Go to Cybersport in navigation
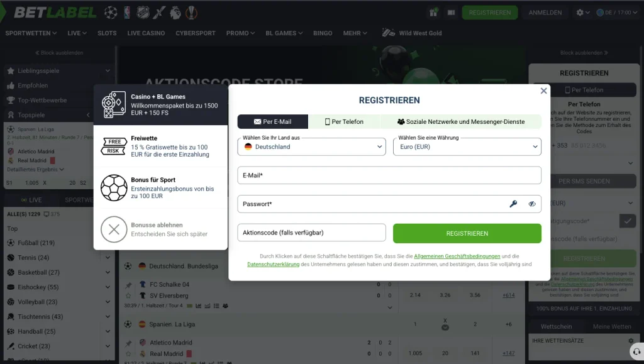Screen dimensions: 644x364 coord(196,33)
